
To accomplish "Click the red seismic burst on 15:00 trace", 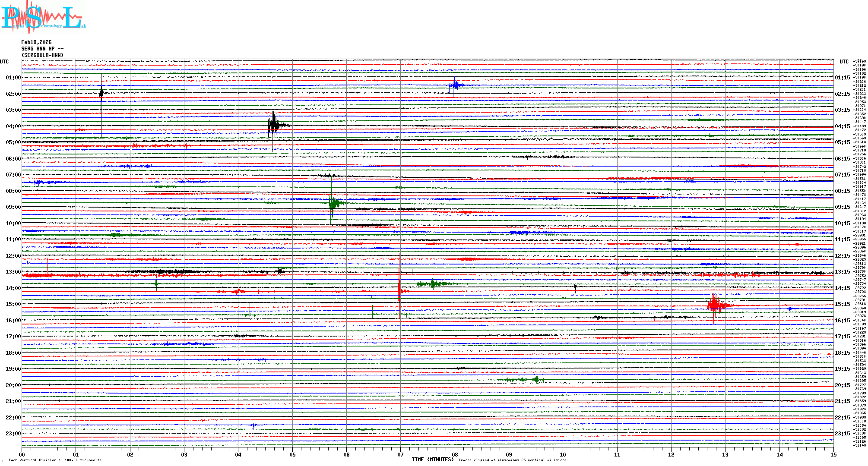I will (x=715, y=305).
